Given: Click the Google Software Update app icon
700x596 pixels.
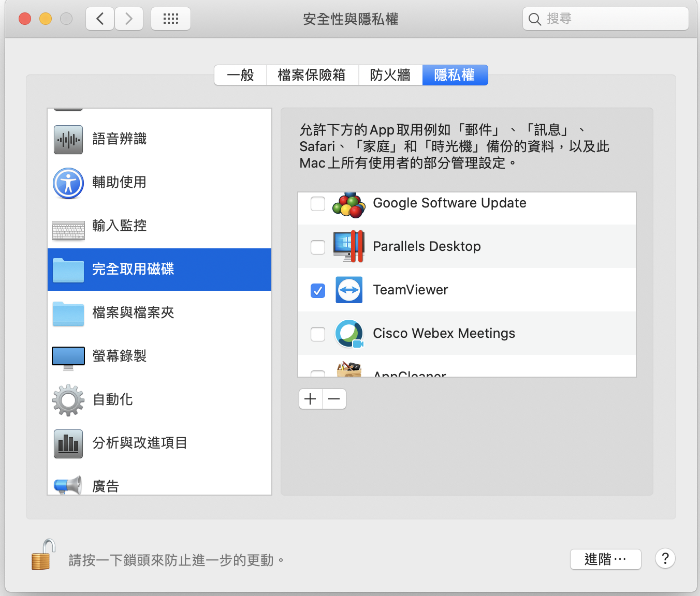Looking at the screenshot, I should tap(349, 205).
